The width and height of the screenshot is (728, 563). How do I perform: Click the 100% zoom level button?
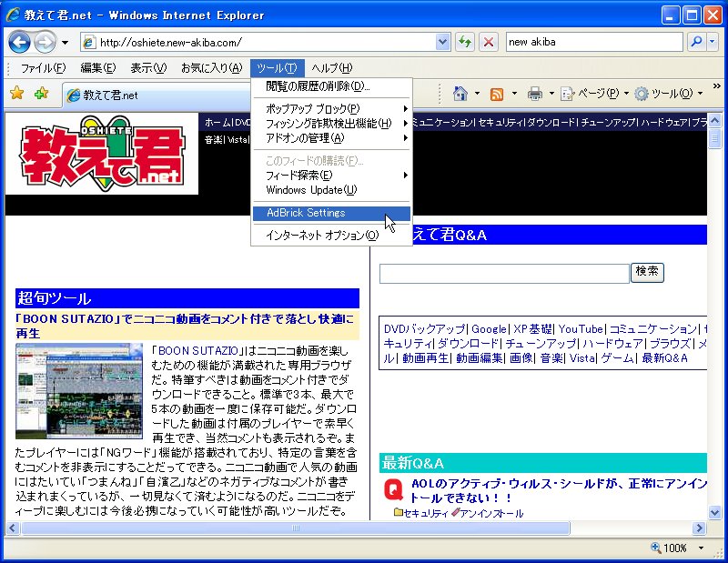pos(669,548)
